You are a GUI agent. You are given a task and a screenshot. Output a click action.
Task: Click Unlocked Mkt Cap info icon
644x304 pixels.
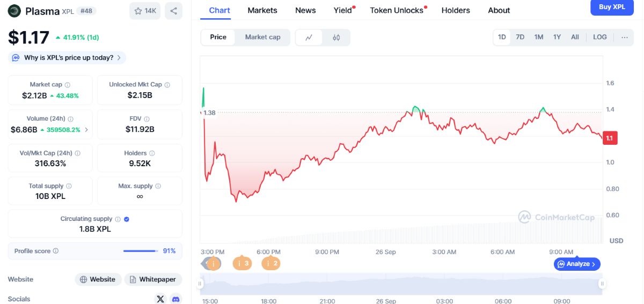tap(167, 85)
